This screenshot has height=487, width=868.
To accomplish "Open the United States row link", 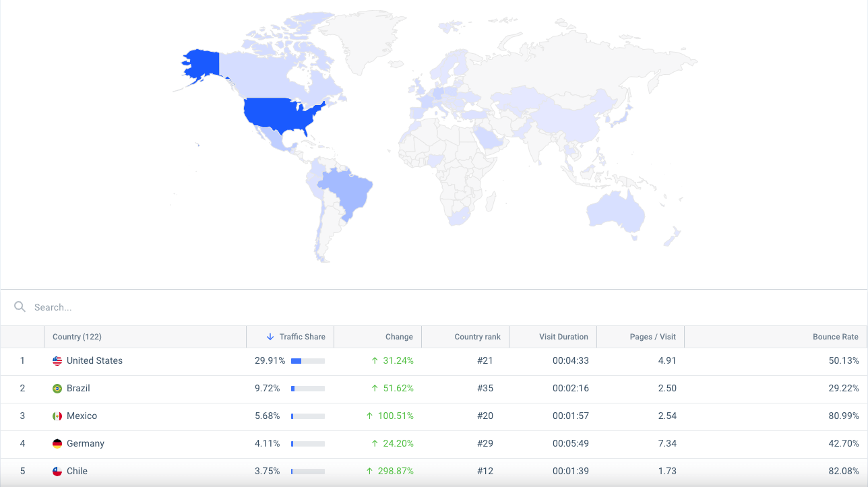I will coord(94,361).
